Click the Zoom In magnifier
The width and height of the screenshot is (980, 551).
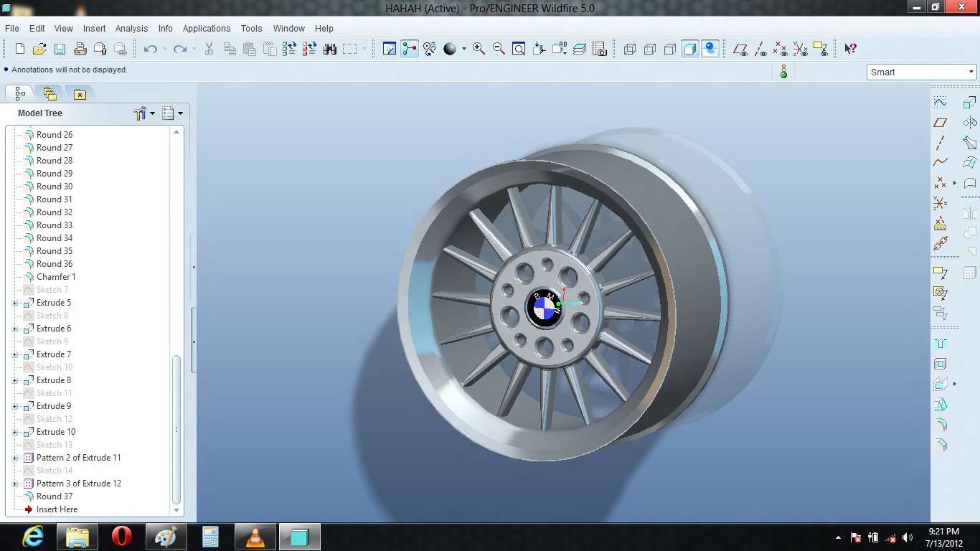click(x=479, y=49)
